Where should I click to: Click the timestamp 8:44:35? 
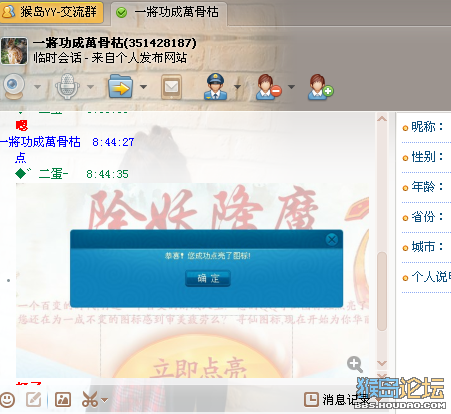(107, 174)
